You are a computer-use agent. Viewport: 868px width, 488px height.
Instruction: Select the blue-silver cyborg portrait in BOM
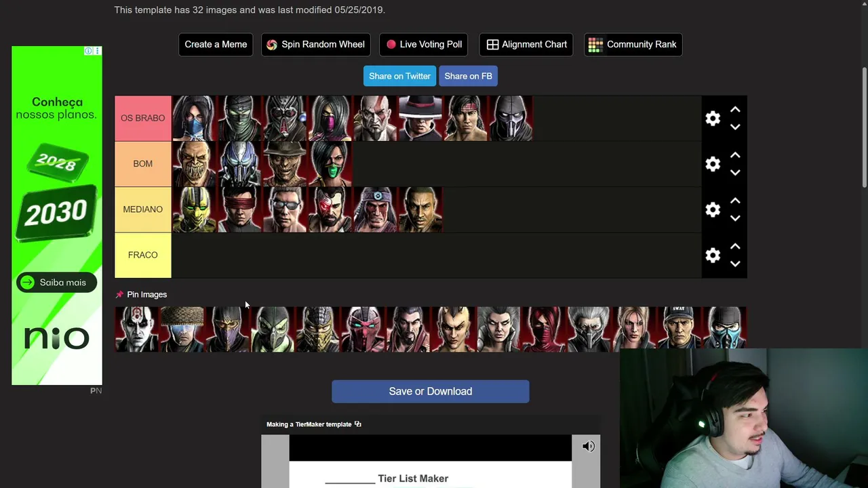pyautogui.click(x=239, y=164)
